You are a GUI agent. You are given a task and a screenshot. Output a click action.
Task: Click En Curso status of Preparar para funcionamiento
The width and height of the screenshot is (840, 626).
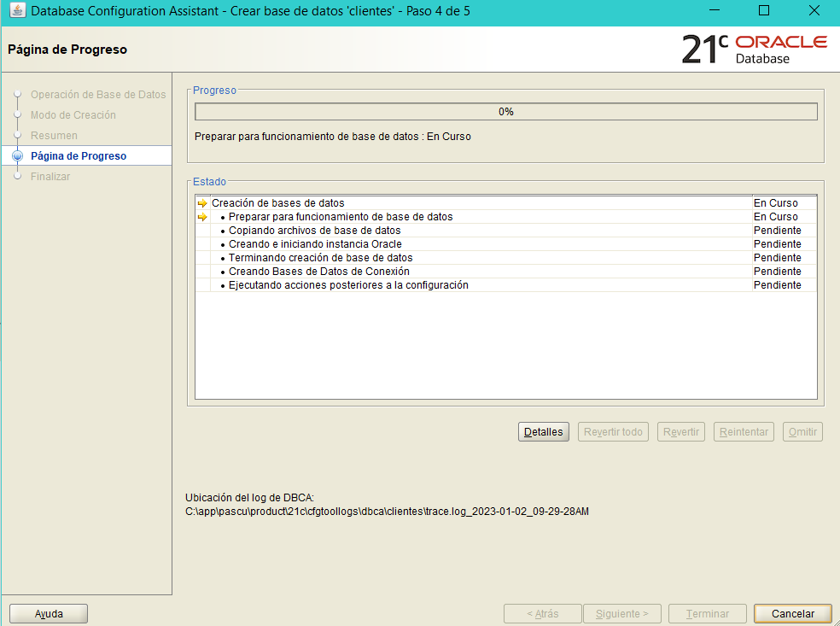coord(775,217)
